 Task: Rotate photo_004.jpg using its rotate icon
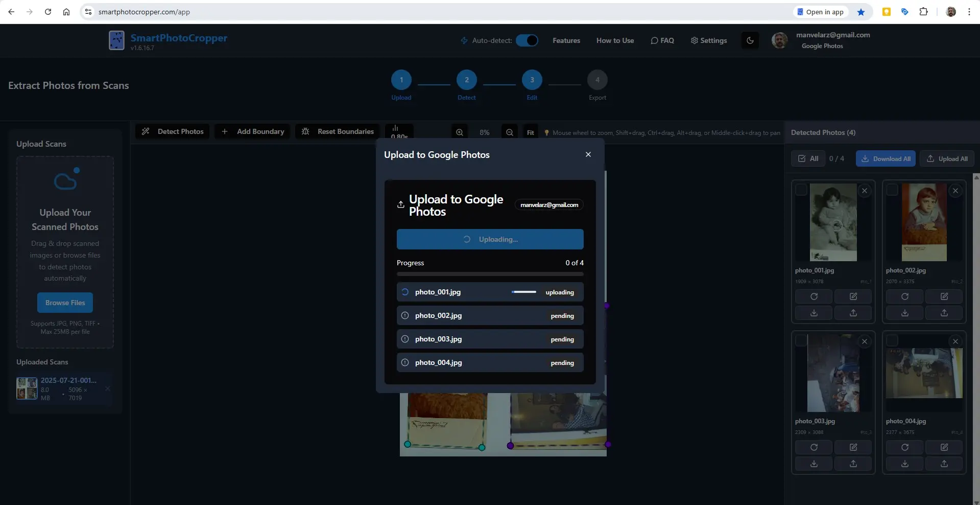point(905,447)
